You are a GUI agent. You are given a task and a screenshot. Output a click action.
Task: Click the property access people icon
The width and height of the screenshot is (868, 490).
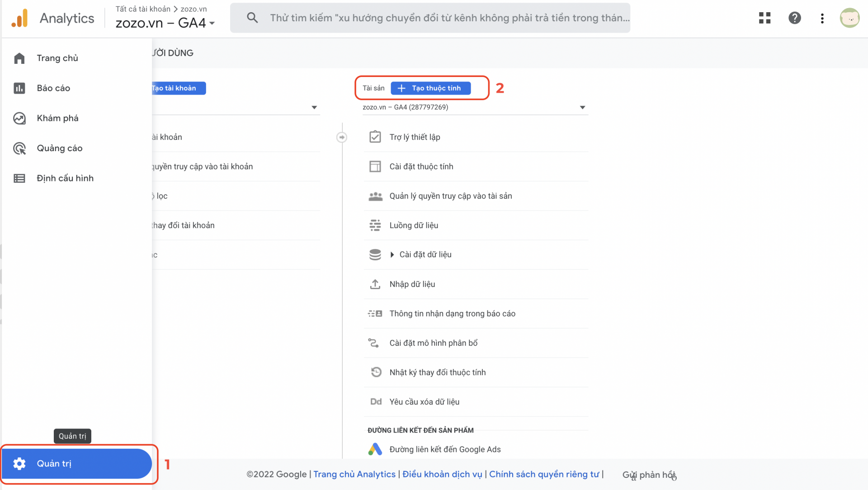[375, 196]
